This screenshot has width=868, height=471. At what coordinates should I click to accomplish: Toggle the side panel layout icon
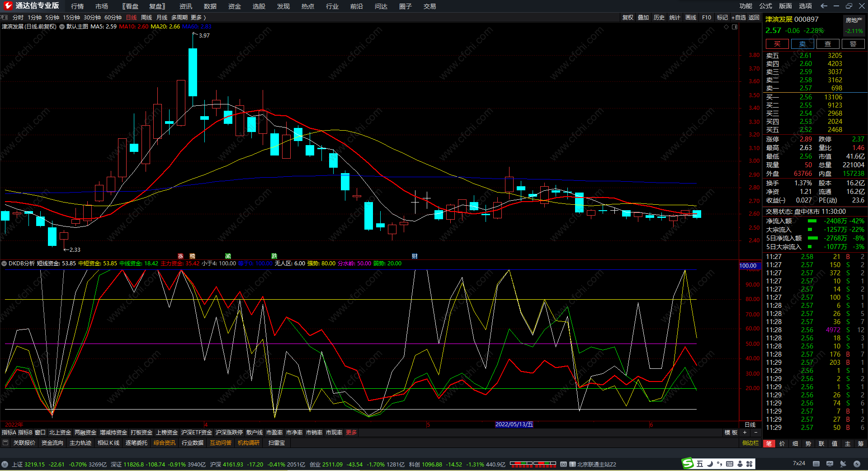[735, 27]
